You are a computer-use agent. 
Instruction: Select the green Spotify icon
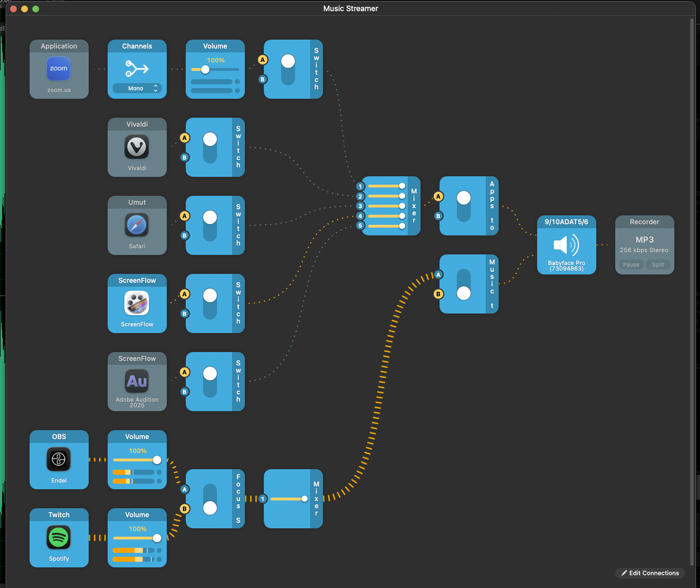[x=59, y=538]
